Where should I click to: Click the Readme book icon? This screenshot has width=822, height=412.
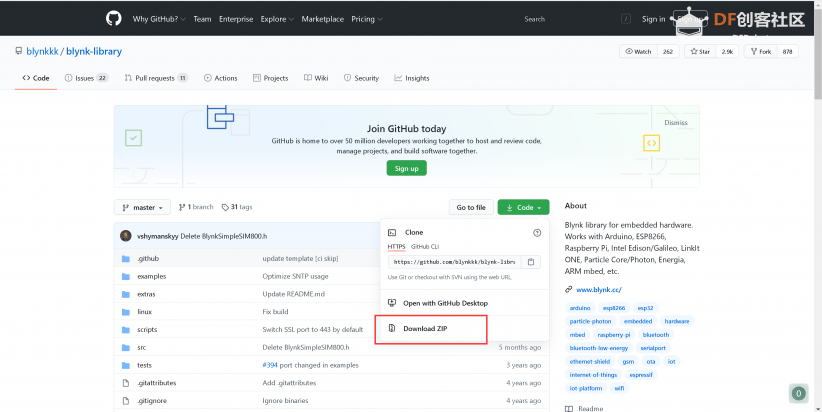(569, 408)
